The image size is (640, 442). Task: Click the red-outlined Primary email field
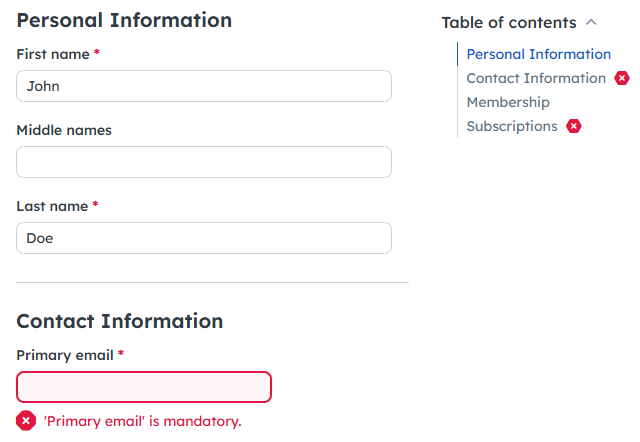(x=144, y=387)
